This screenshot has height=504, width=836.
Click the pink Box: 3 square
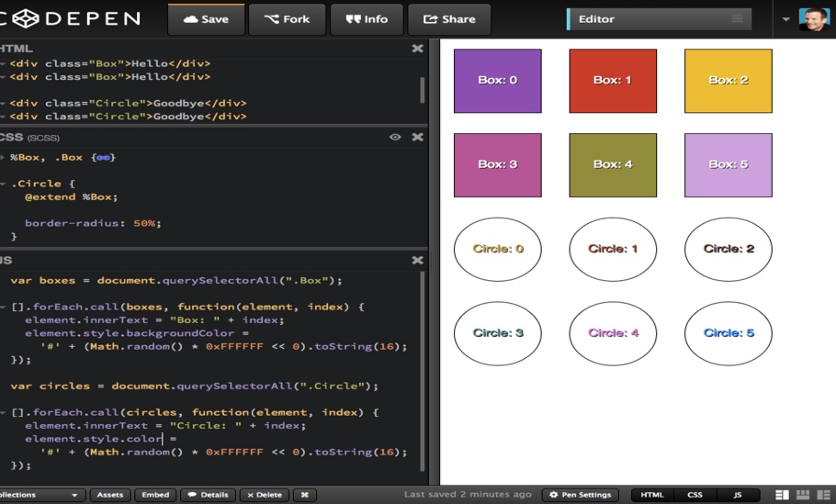[x=497, y=165]
